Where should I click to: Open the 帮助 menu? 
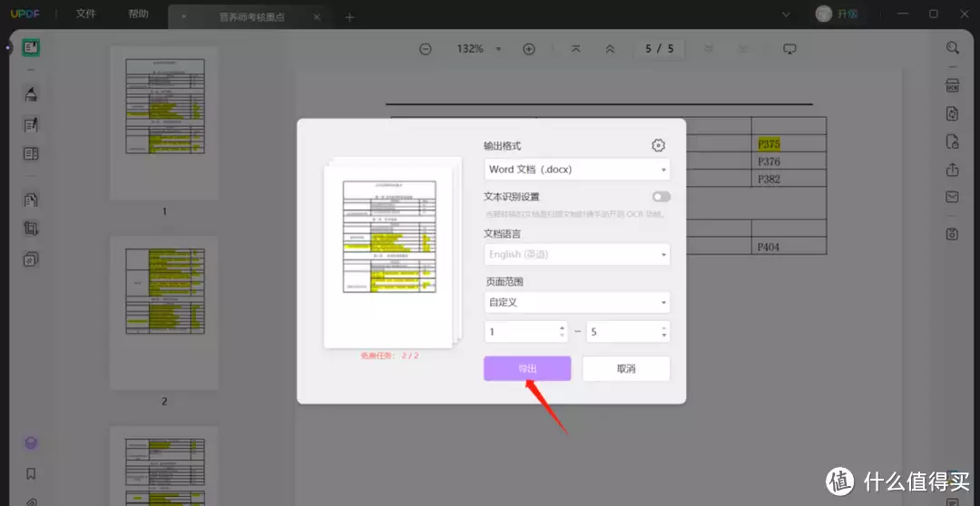point(138,15)
